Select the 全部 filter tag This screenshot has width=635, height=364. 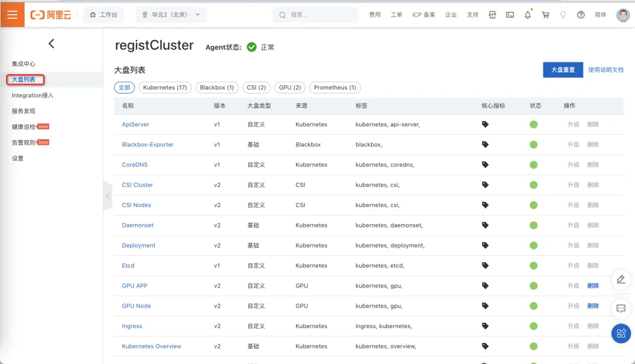[x=124, y=88]
